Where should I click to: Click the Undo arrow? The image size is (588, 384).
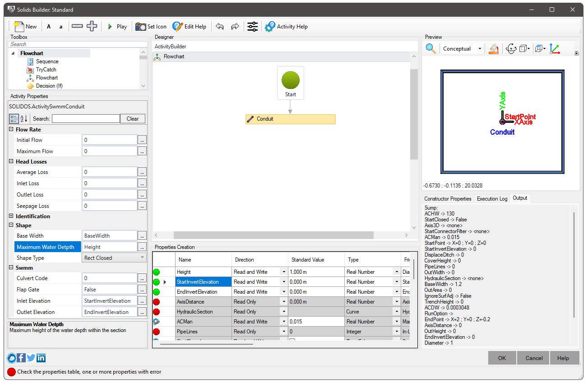point(220,27)
